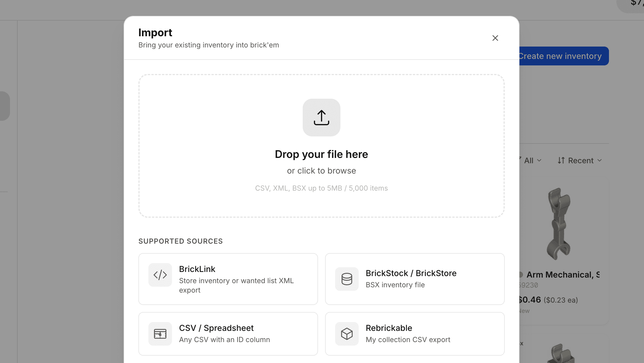644x363 pixels.
Task: Click the Rebrickable cube icon
Action: 347,334
